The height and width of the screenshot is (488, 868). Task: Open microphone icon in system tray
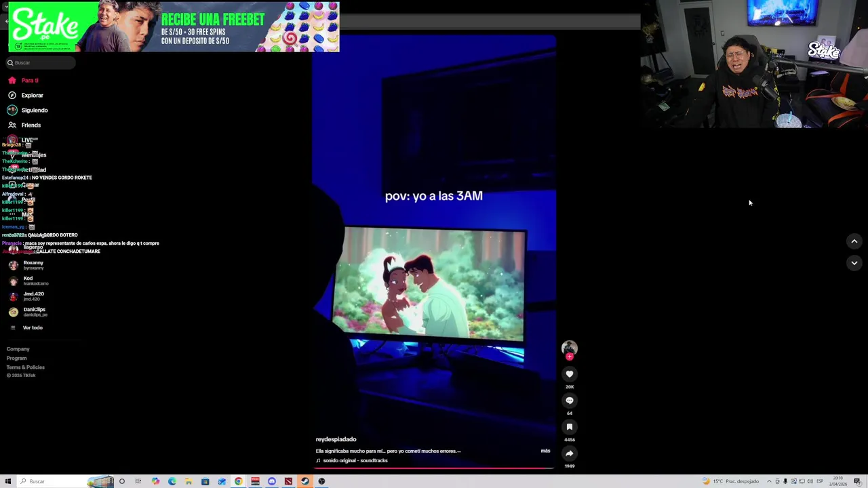(785, 481)
